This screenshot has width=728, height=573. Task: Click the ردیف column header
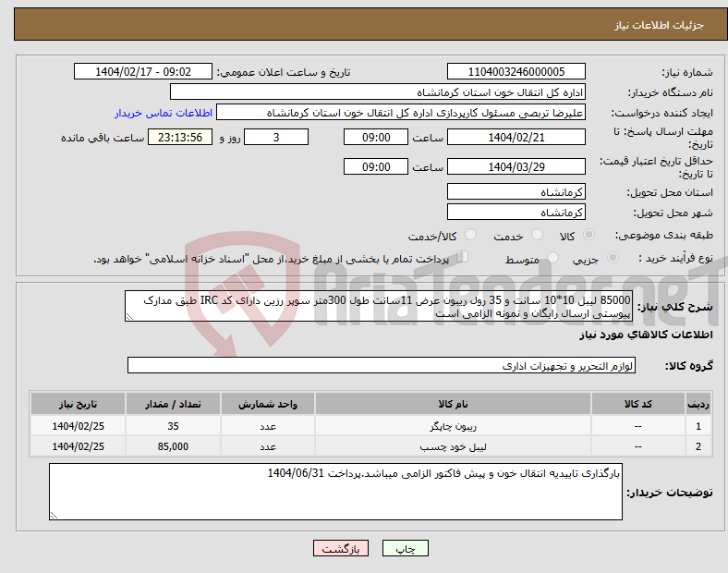tap(698, 404)
